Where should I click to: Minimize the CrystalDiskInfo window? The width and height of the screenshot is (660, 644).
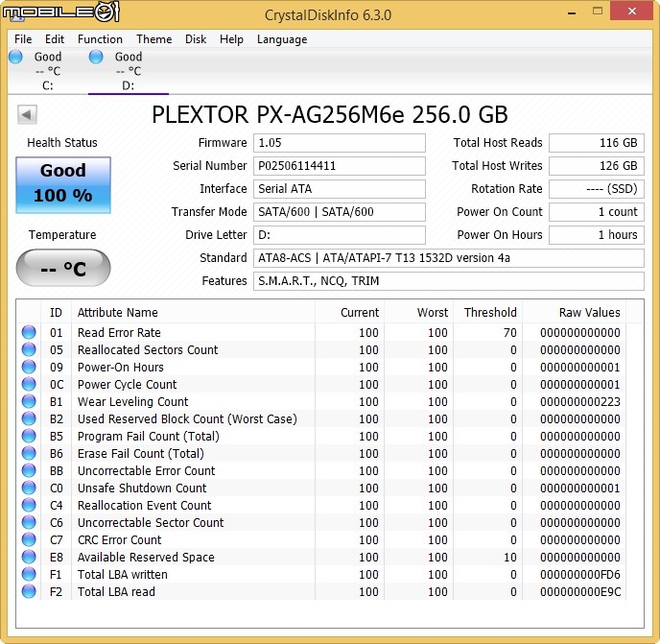pos(571,12)
